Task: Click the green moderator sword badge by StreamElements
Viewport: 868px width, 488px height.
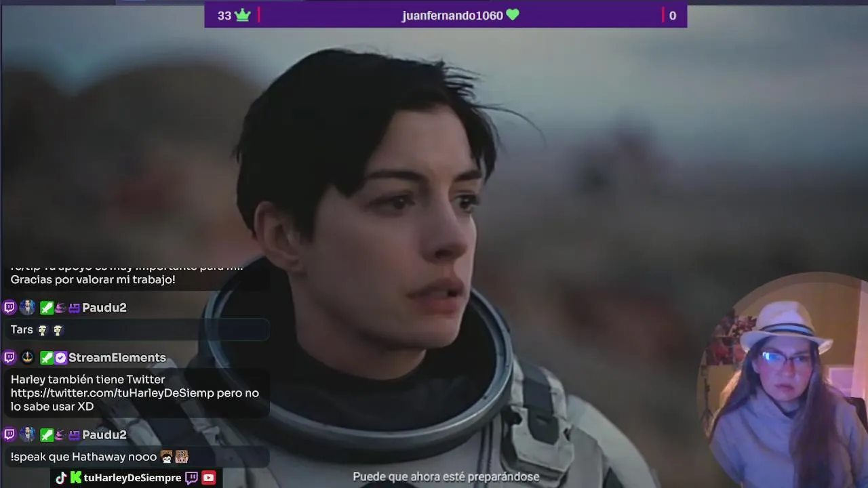Action: pyautogui.click(x=46, y=358)
